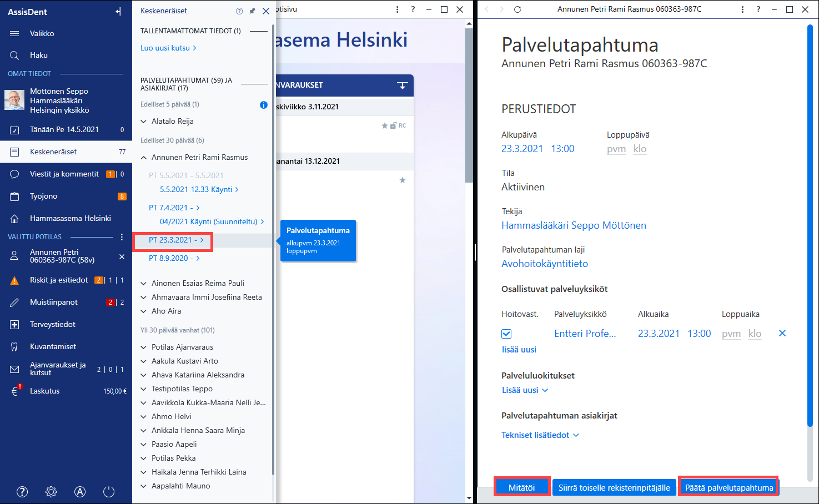The width and height of the screenshot is (819, 504).
Task: Toggle the Hoitovast. checkbox
Action: 506,334
